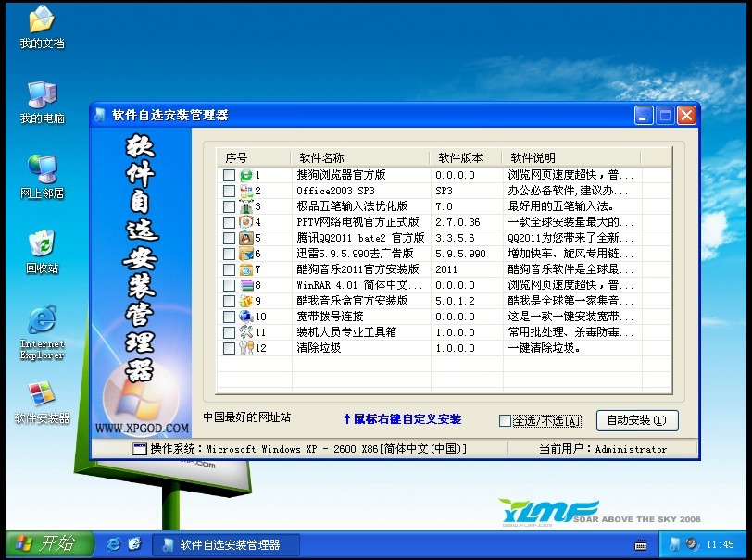The image size is (752, 560).
Task: Click the 软件说明 column header
Action: [x=571, y=157]
